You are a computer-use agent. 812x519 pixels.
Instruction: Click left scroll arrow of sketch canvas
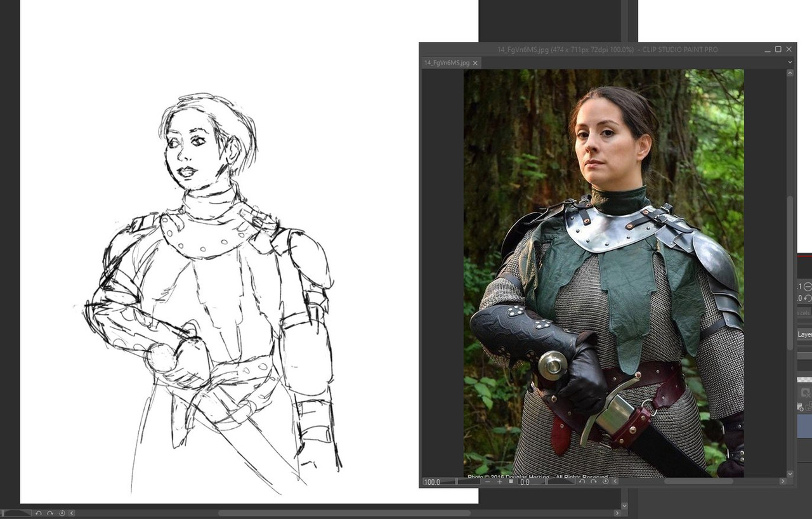point(72,513)
